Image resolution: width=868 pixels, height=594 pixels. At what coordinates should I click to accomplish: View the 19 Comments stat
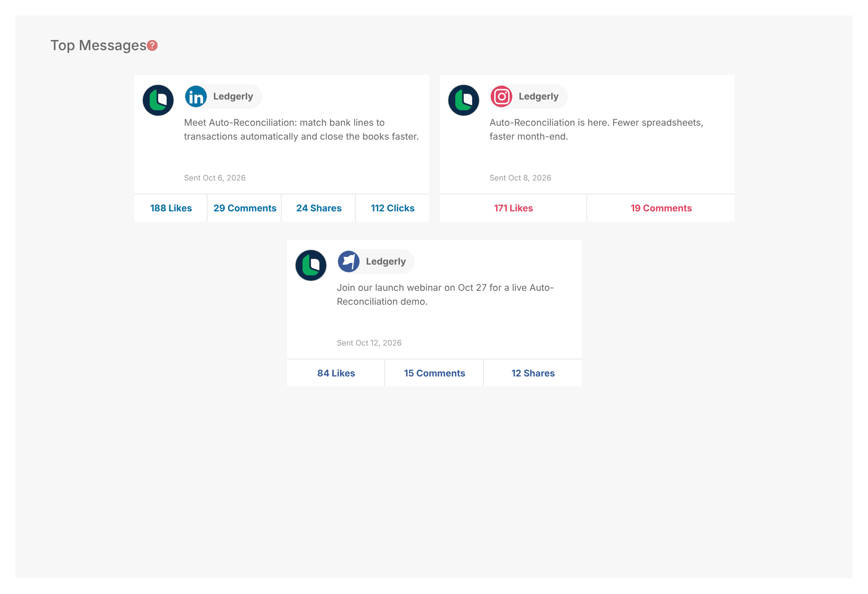661,208
